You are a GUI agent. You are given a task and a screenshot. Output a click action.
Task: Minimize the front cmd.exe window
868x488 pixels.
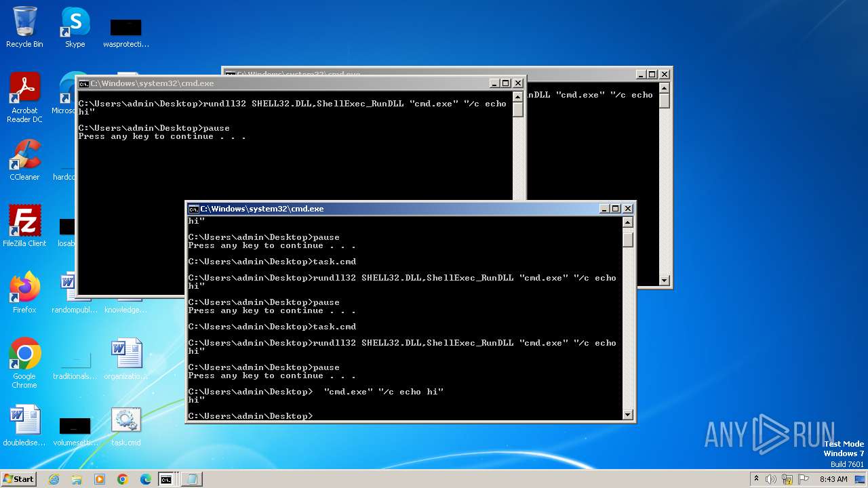604,209
